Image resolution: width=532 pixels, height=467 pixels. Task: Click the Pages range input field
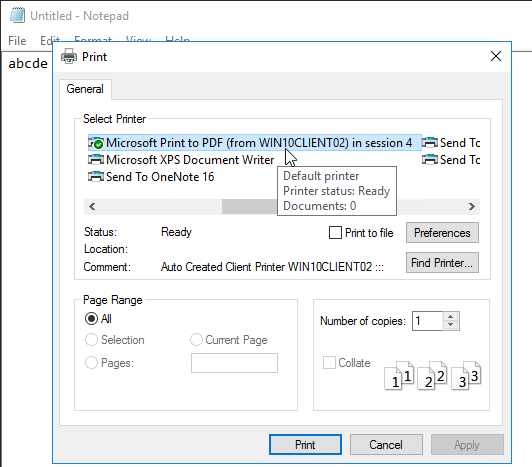coord(234,363)
